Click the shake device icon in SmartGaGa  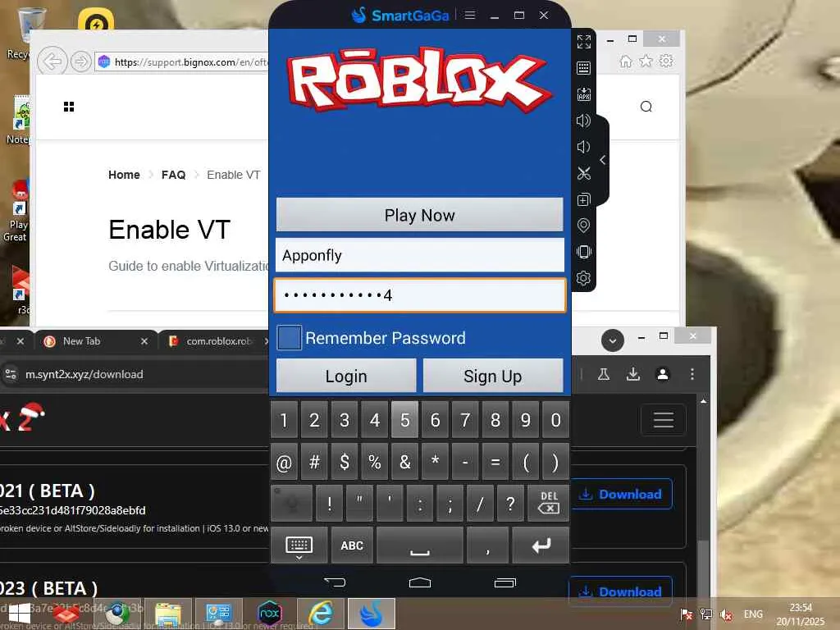584,252
